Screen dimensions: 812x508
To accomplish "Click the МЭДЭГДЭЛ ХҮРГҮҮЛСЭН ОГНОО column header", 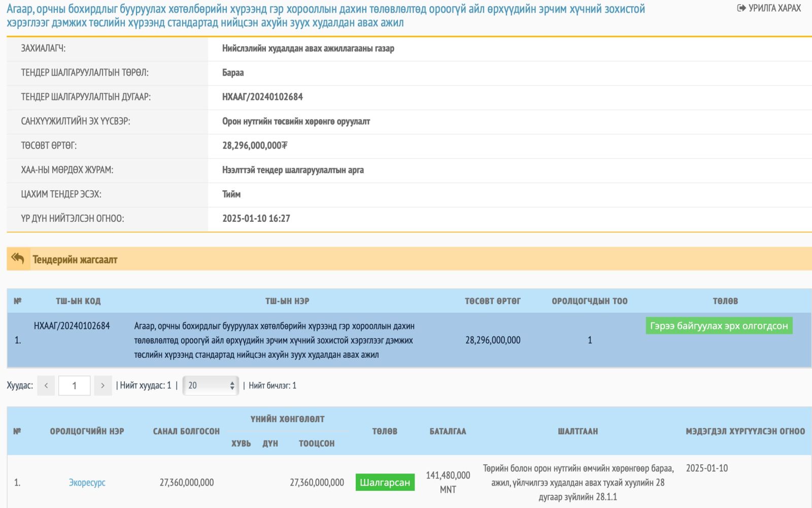I will [745, 431].
